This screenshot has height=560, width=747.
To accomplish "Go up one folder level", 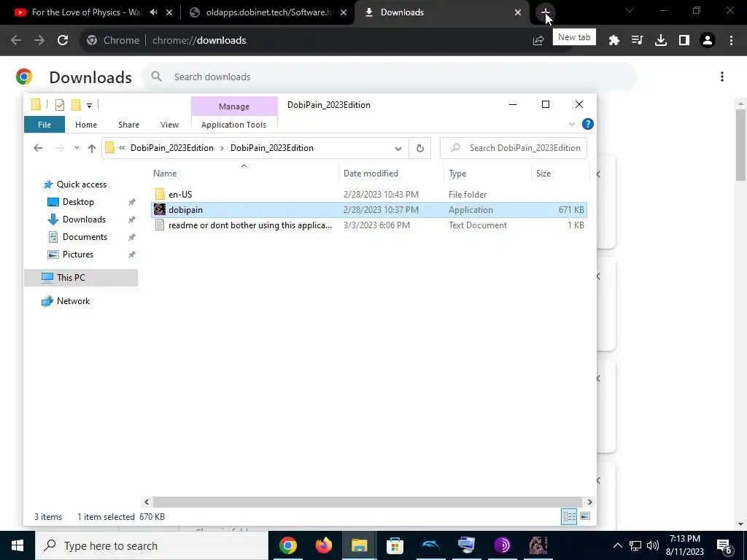I will (92, 148).
